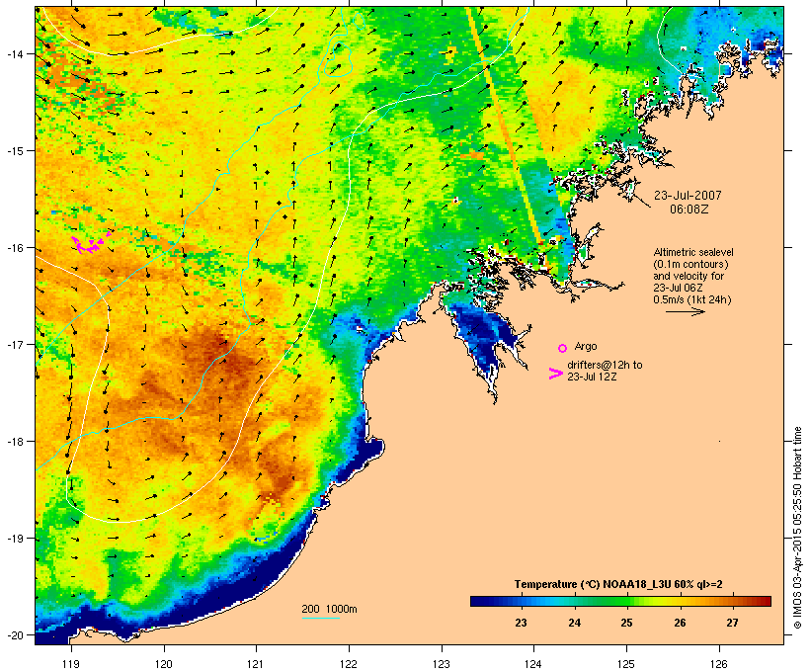Click the magenta Argo circle legend marker
810x672 pixels.
point(563,348)
